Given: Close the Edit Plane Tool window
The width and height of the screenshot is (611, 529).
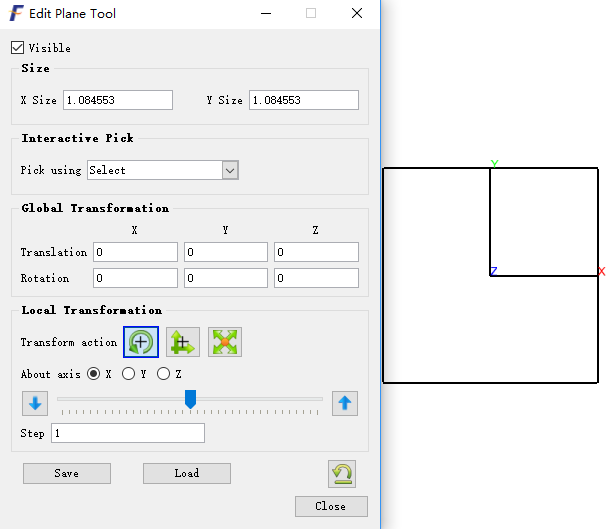Looking at the screenshot, I should click(357, 13).
